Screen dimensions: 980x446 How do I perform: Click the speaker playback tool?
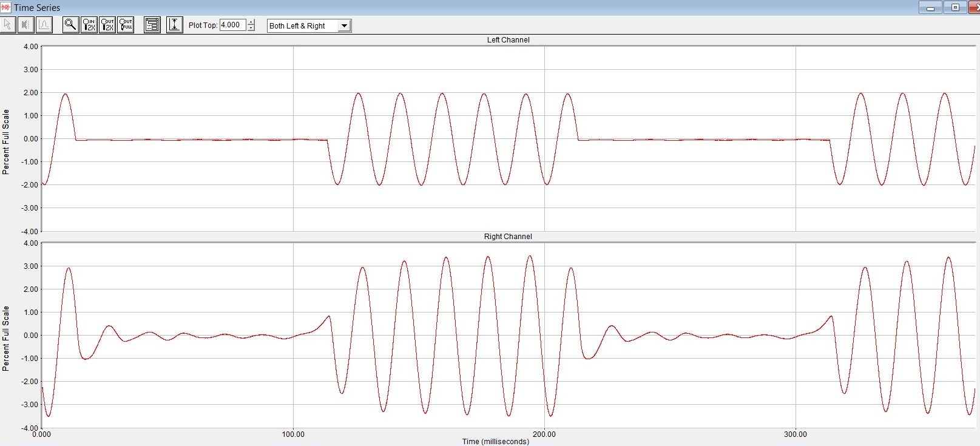pos(25,25)
